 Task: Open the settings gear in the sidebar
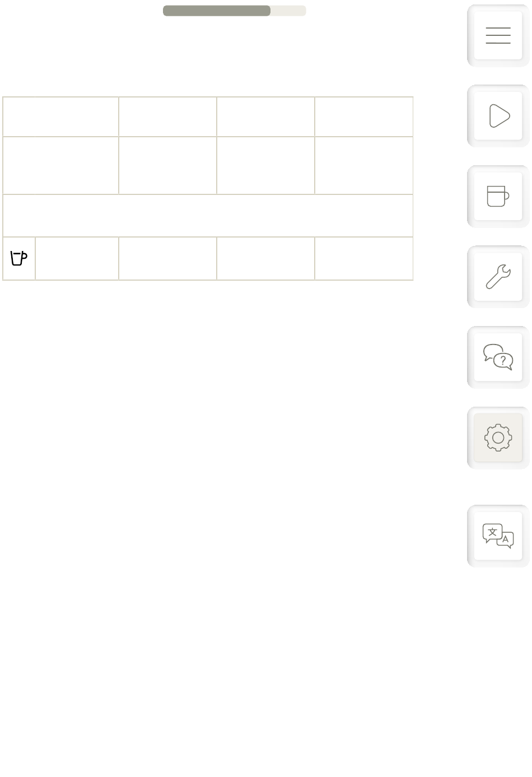[498, 438]
